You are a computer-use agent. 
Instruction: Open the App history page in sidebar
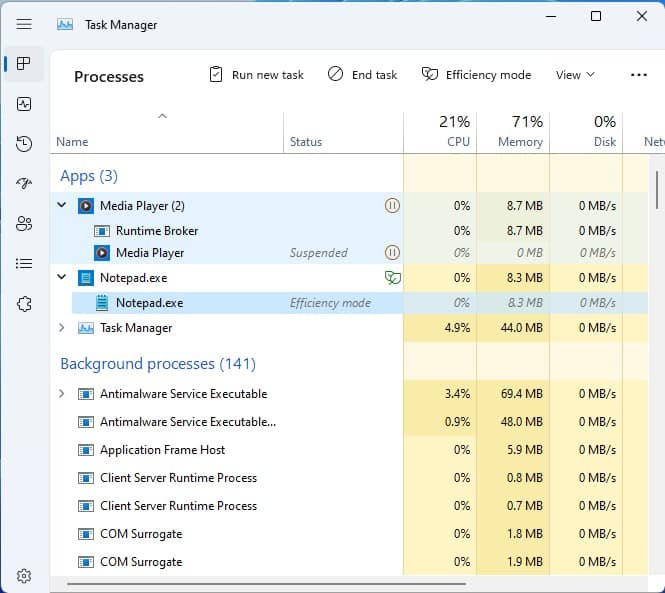click(x=24, y=143)
